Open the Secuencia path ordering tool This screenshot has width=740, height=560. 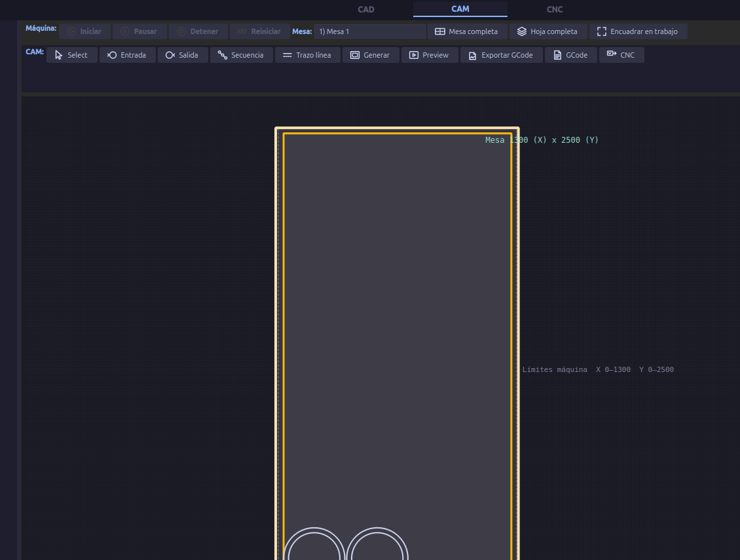241,55
